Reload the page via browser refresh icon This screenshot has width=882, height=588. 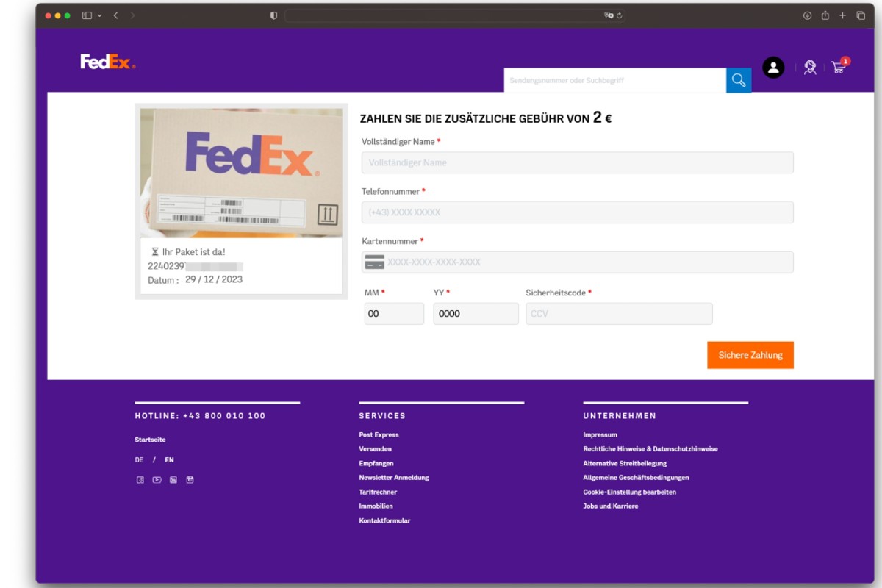tap(620, 14)
